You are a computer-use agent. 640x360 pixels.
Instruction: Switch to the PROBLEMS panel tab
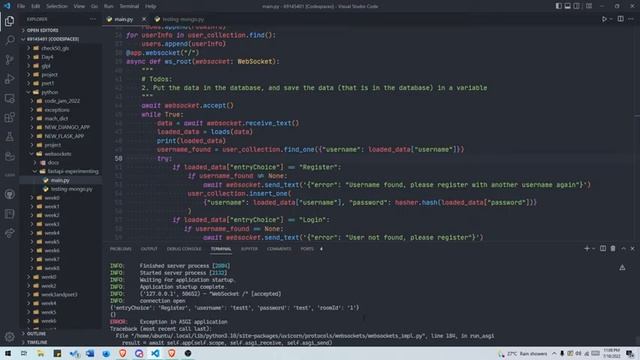(121, 249)
